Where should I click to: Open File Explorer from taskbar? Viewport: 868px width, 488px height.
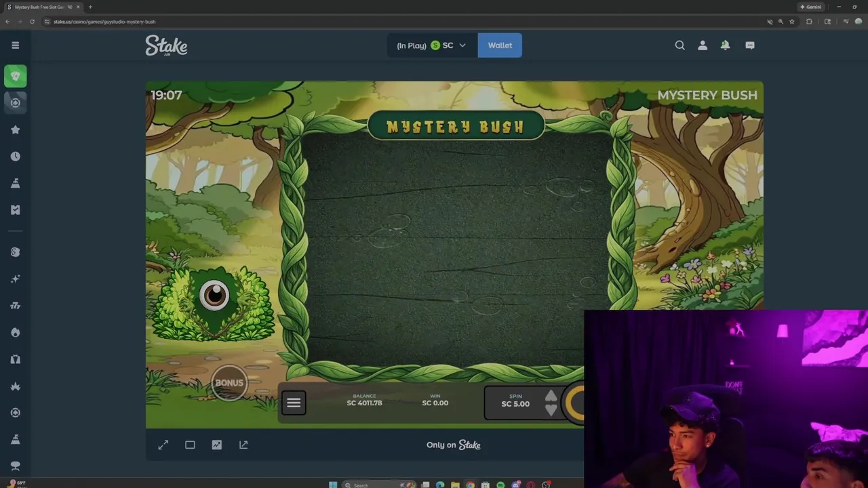(455, 485)
